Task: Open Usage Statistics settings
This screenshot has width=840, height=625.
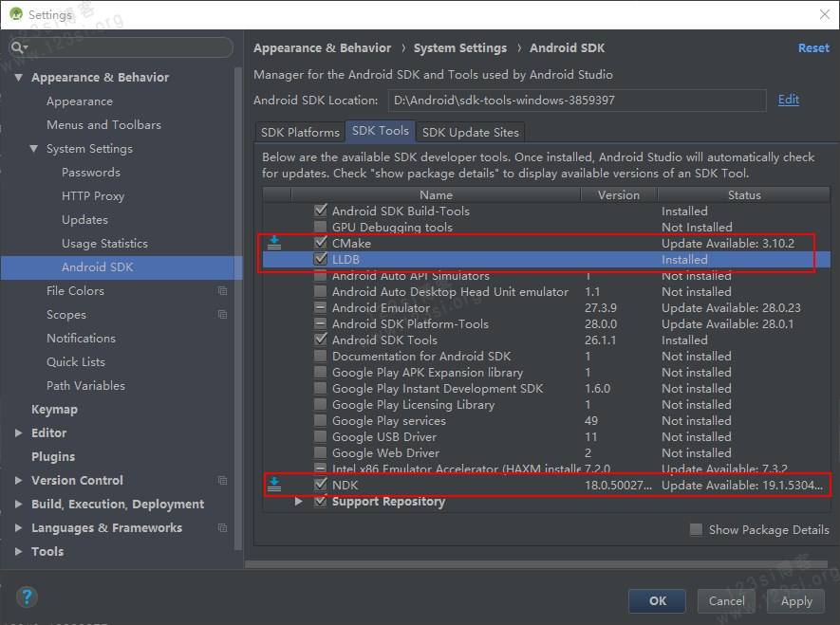Action: click(x=104, y=243)
